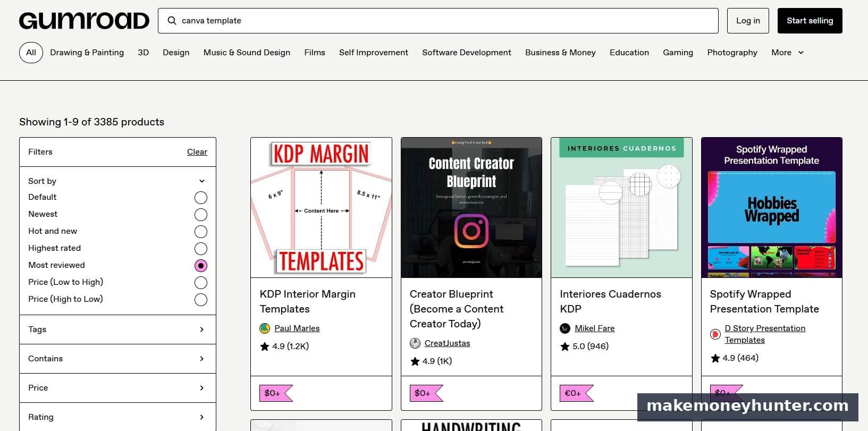The height and width of the screenshot is (431, 868).
Task: Open the Photography category
Action: coord(732,53)
